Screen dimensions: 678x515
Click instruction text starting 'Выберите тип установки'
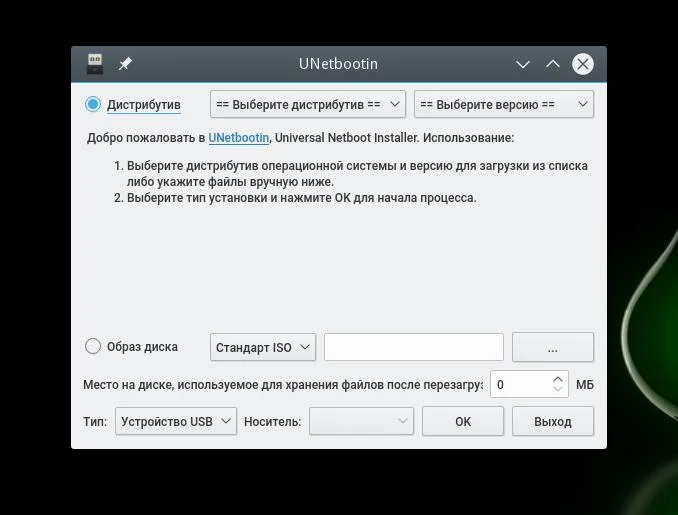coord(301,198)
